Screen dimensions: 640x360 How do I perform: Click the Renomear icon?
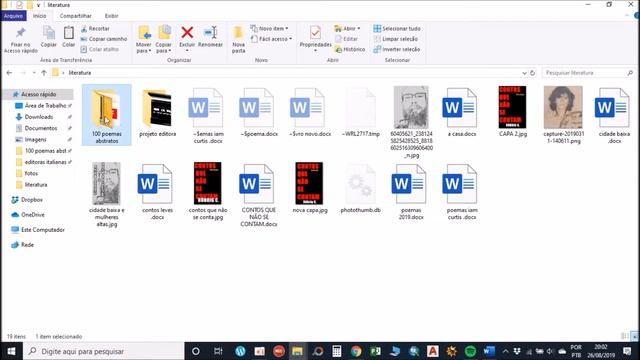(210, 33)
